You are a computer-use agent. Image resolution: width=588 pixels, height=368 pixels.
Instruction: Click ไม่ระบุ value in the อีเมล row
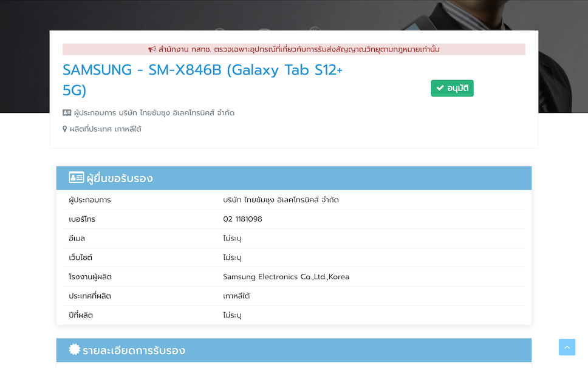pyautogui.click(x=232, y=238)
